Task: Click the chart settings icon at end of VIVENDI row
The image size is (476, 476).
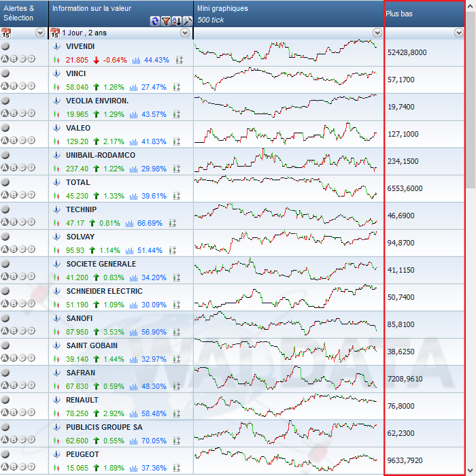Action: point(180,60)
